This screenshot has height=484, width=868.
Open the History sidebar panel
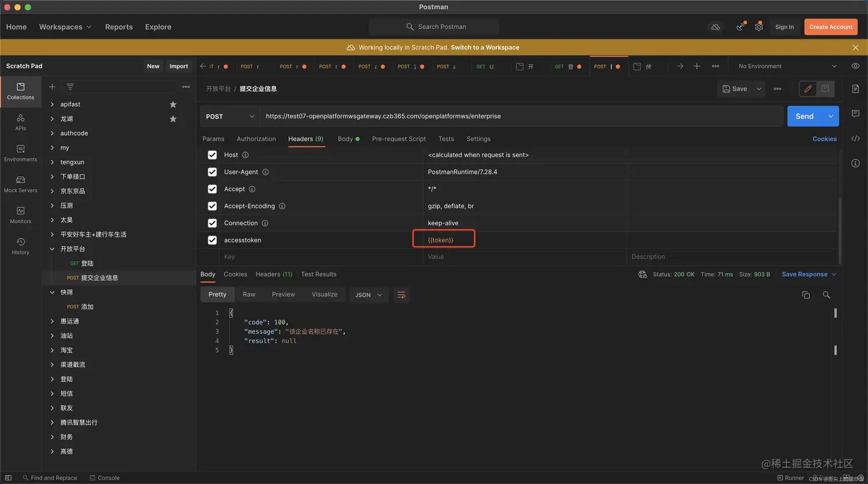21,246
